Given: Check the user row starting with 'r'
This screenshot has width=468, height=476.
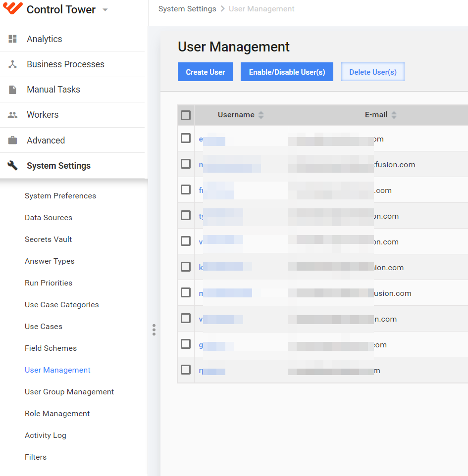Looking at the screenshot, I should (x=186, y=370).
